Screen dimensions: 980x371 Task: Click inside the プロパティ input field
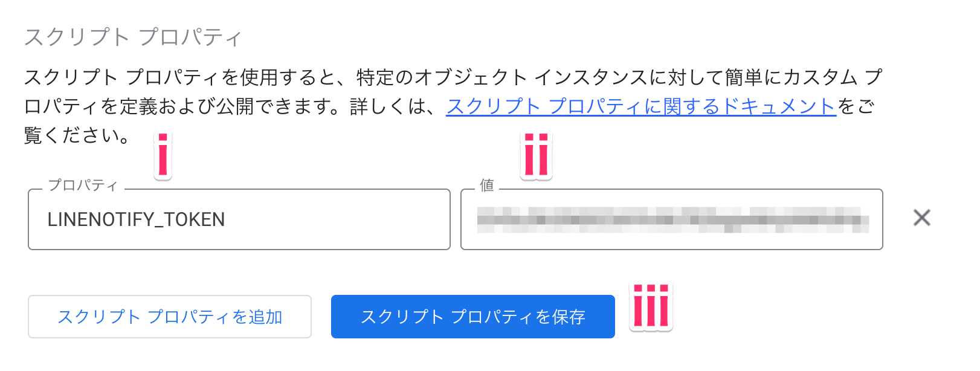pyautogui.click(x=239, y=219)
